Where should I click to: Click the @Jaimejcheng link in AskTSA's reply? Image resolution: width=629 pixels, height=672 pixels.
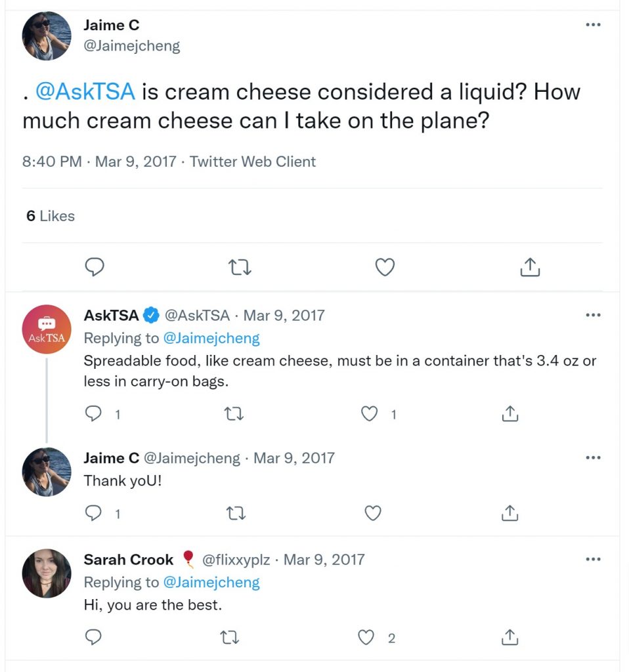tap(211, 339)
